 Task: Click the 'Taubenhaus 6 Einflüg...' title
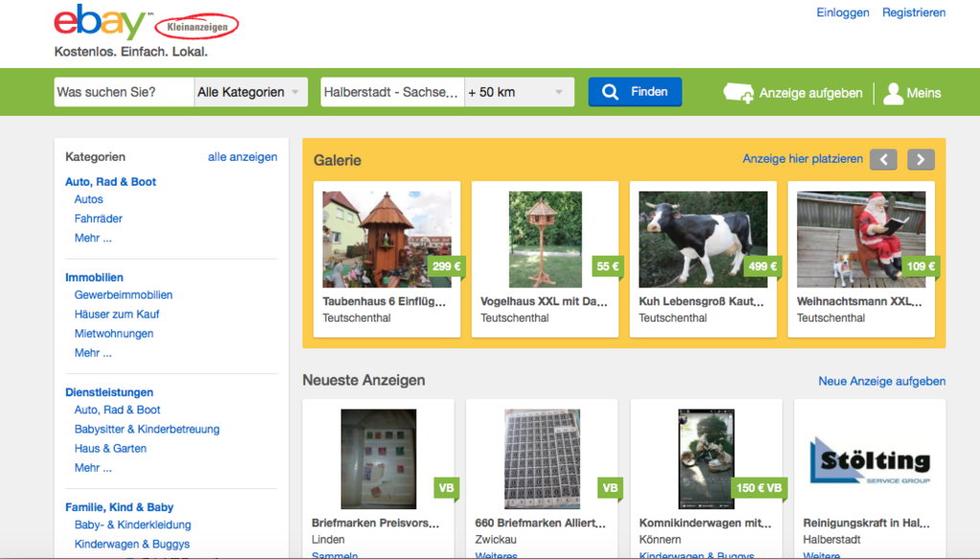click(x=384, y=302)
